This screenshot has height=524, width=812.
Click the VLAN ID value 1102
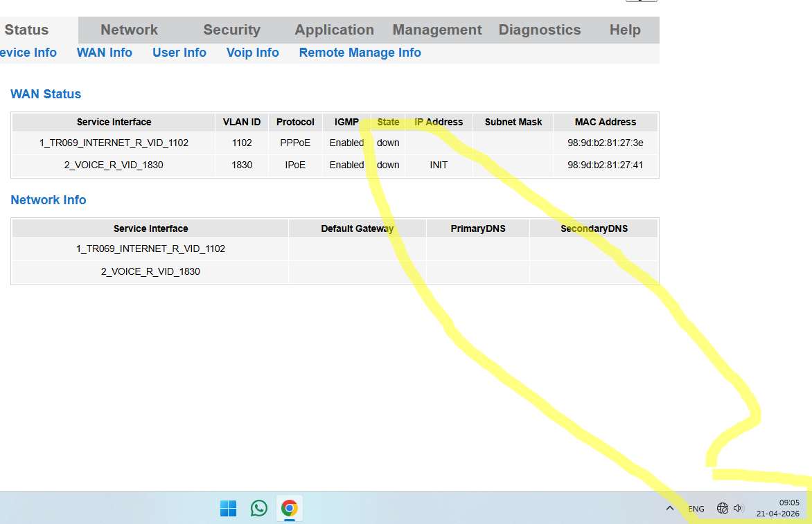click(x=242, y=143)
